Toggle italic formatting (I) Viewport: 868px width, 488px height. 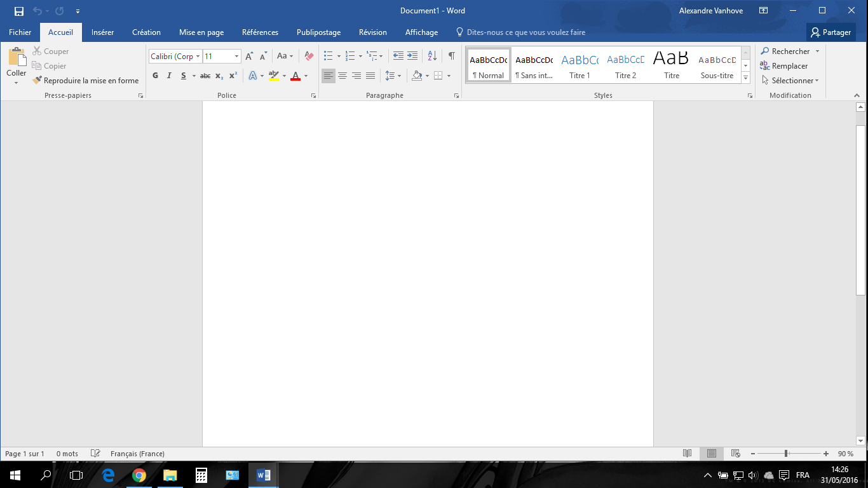pos(169,76)
